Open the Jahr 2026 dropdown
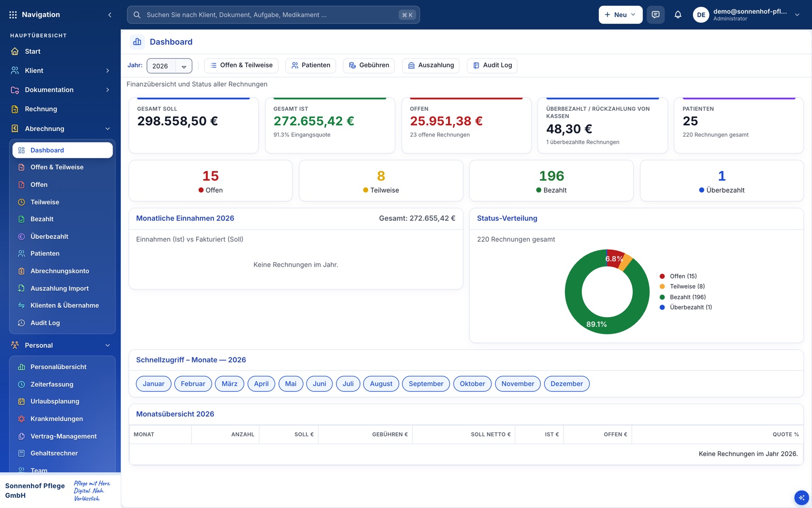 point(169,66)
